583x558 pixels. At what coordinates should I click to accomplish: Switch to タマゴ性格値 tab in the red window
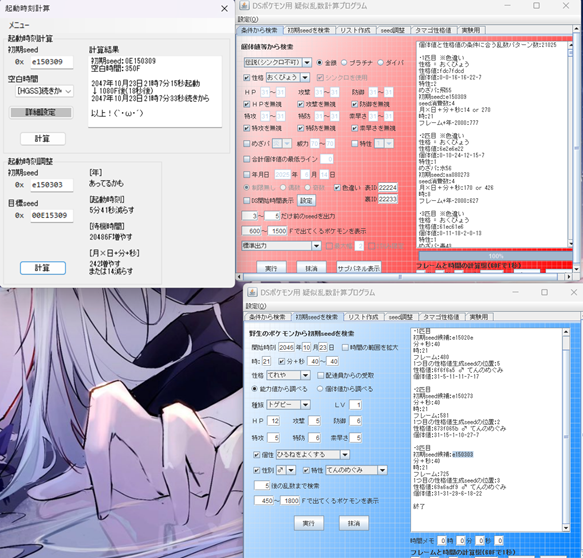click(x=433, y=30)
